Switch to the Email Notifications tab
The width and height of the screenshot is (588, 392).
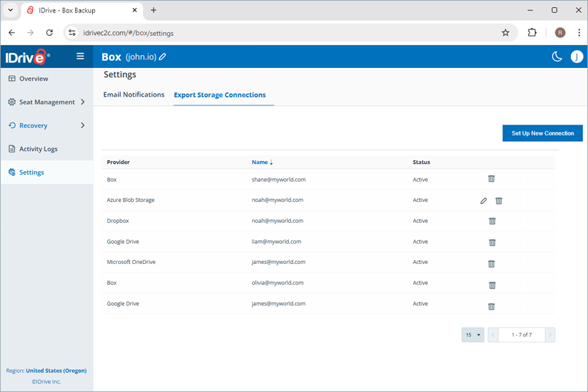[x=133, y=94]
